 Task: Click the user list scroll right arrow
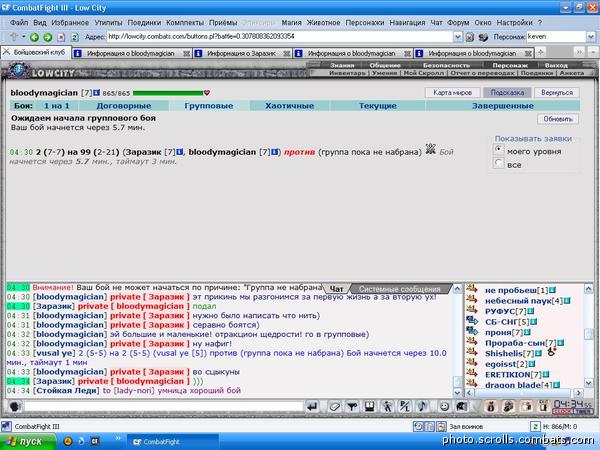pyautogui.click(x=579, y=393)
